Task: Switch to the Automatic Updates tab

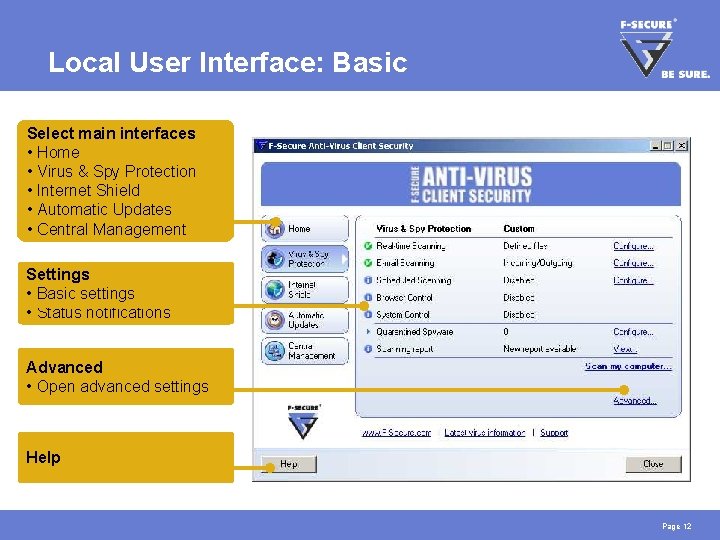Action: (305, 320)
